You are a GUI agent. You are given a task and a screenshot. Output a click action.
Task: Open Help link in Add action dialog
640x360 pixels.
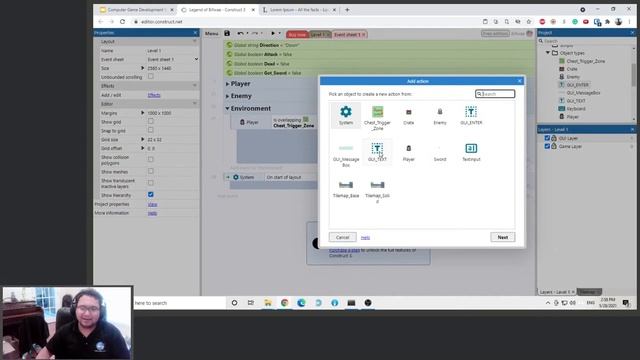[x=365, y=238]
